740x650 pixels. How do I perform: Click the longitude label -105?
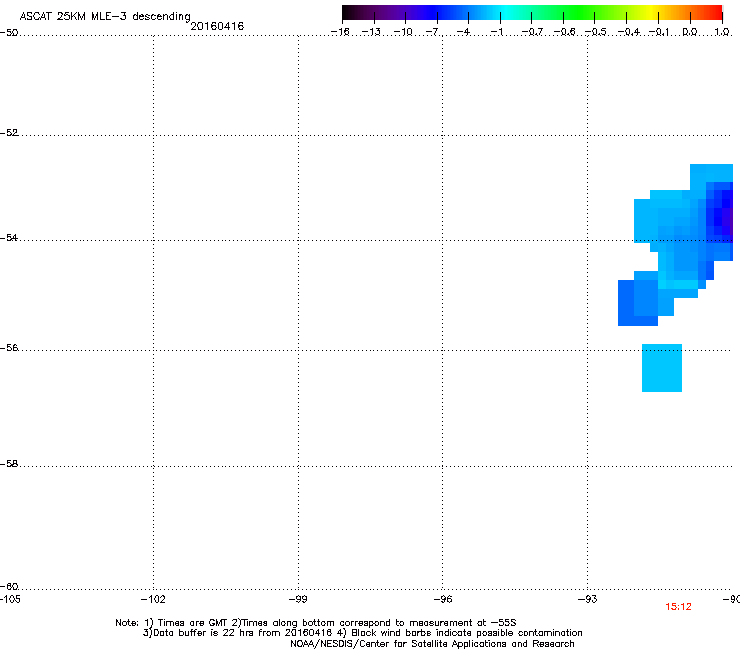[10, 599]
